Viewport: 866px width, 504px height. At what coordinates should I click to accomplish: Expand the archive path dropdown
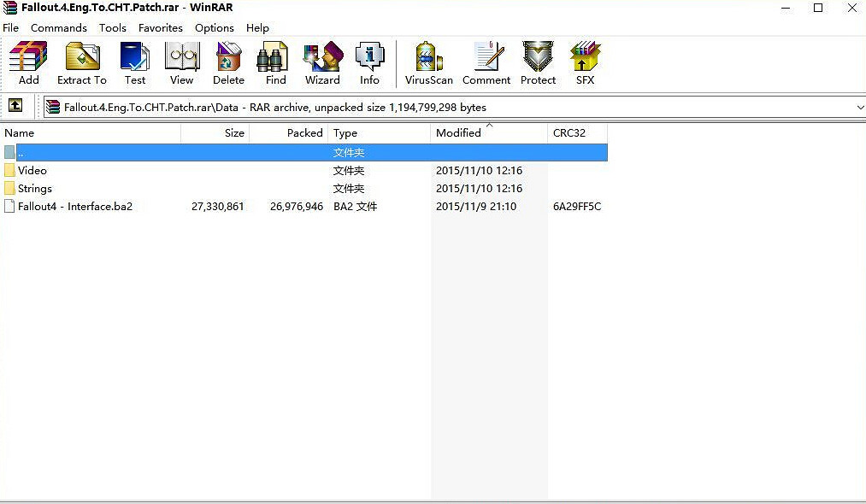pos(859,107)
